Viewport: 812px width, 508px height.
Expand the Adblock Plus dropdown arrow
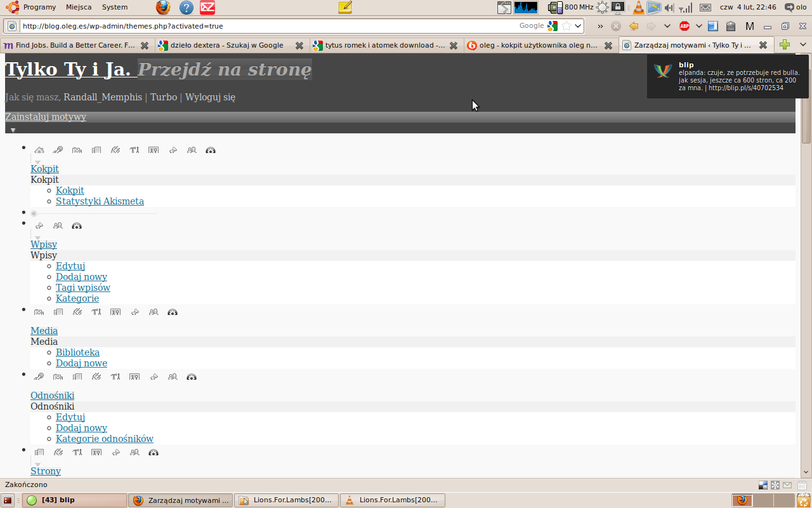pos(698,26)
